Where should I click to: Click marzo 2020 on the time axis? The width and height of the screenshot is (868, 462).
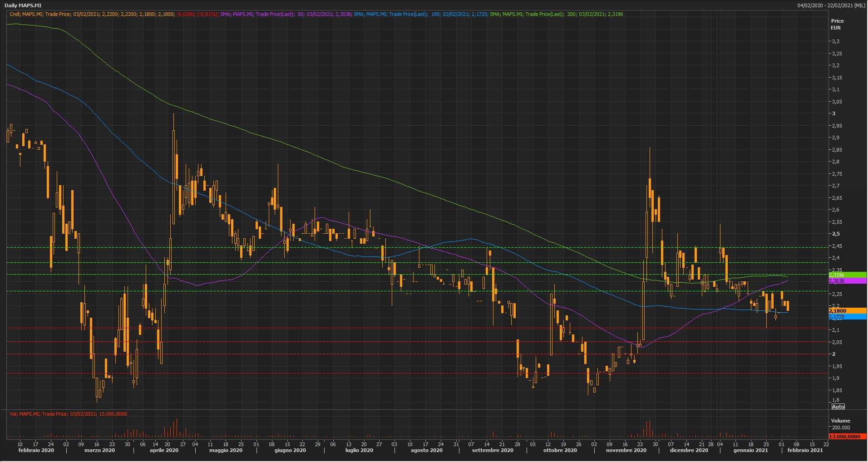pyautogui.click(x=99, y=451)
